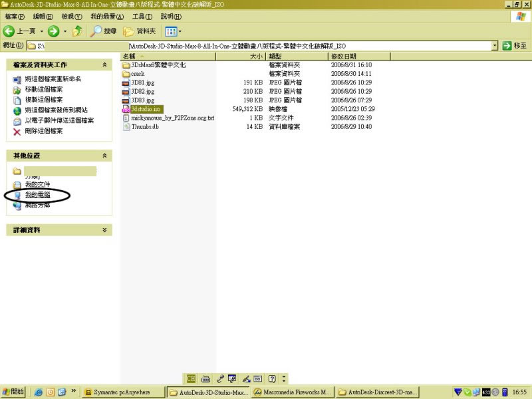The height and width of the screenshot is (399, 532).
Task: Open the Forward button history dropdown arrow
Action: tap(65, 31)
